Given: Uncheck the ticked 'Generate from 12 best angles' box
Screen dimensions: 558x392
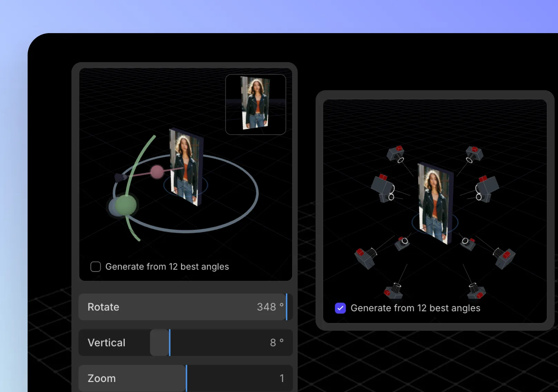Looking at the screenshot, I should [x=340, y=308].
